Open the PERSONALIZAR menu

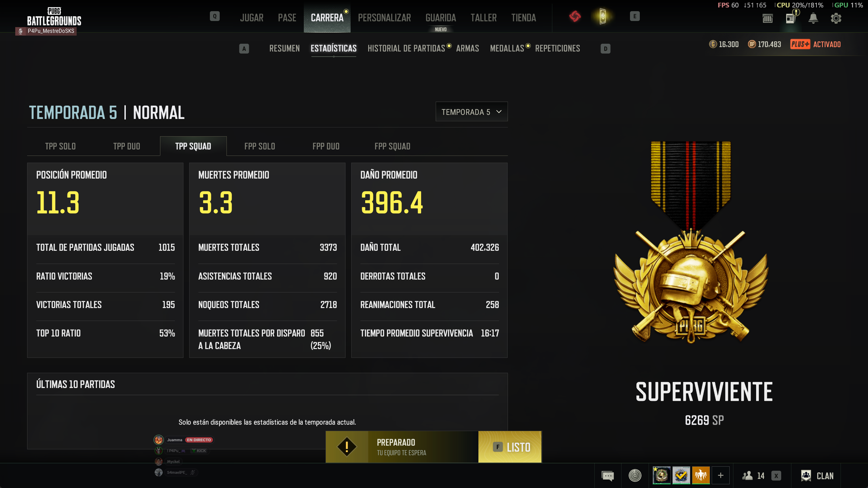click(384, 18)
